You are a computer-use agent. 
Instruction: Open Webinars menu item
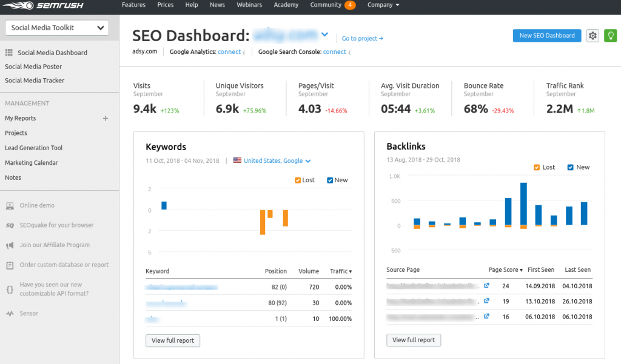249,5
